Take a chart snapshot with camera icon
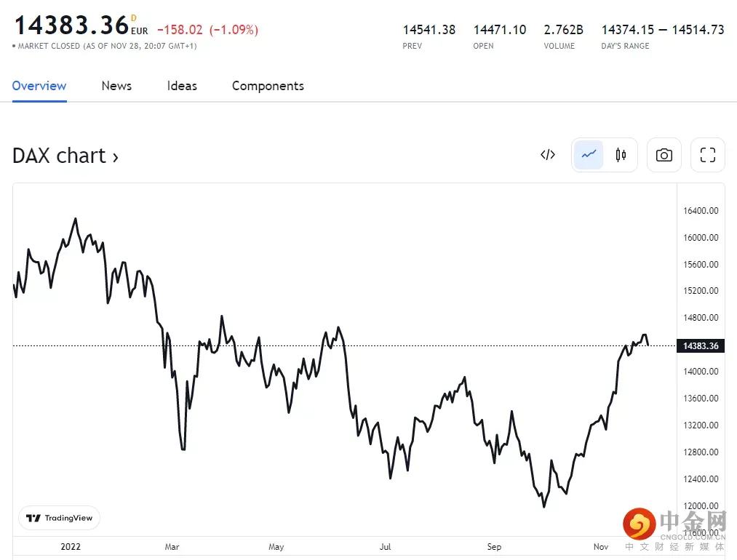The image size is (737, 560). pyautogui.click(x=664, y=155)
